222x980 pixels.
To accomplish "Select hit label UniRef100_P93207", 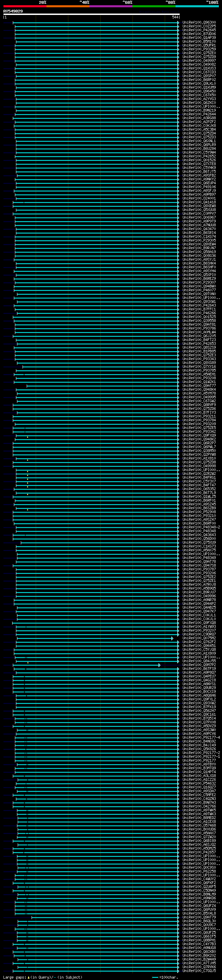I will click(199, 630).
